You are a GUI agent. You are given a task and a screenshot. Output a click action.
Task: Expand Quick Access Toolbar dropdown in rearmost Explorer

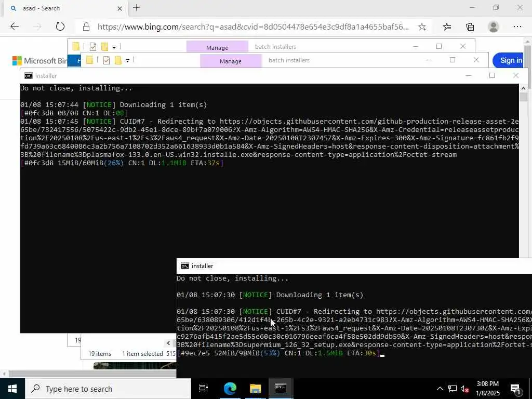click(114, 47)
